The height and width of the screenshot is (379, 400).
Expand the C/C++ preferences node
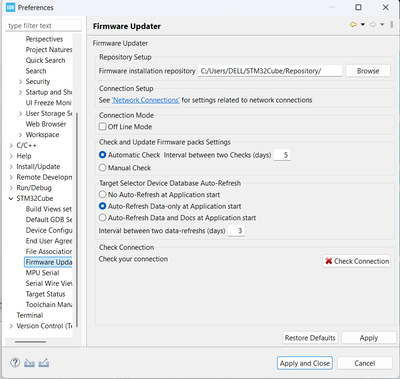tap(11, 146)
